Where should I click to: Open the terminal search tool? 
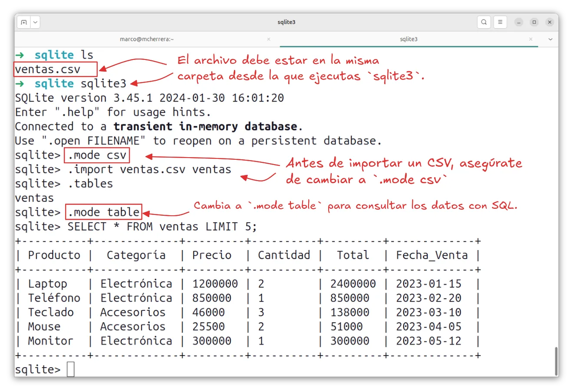[x=484, y=22]
